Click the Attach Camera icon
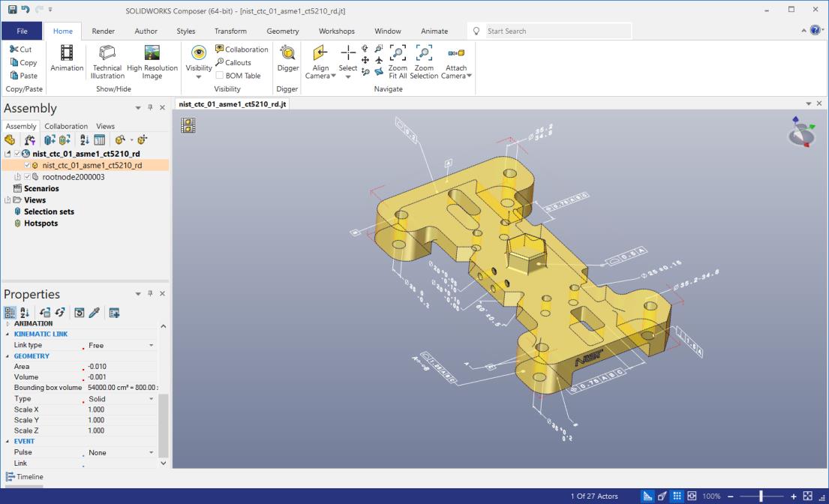This screenshot has width=829, height=504. (456, 52)
